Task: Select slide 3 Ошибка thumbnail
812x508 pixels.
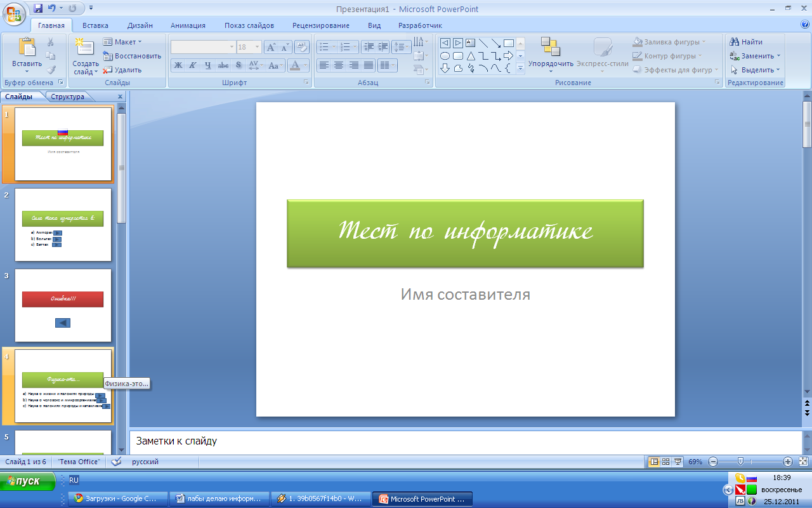Action: coord(63,305)
